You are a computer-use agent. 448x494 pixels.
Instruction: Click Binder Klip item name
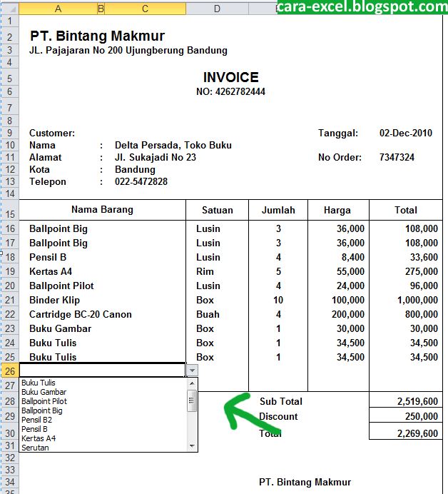coord(54,301)
